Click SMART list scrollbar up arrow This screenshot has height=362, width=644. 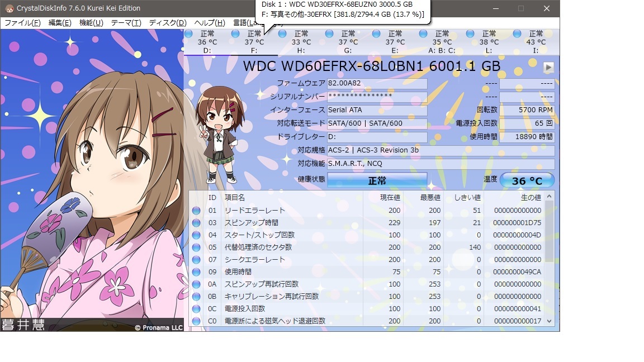click(550, 197)
